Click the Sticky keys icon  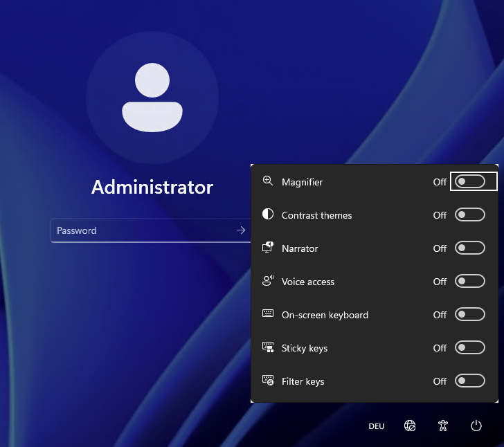click(267, 347)
